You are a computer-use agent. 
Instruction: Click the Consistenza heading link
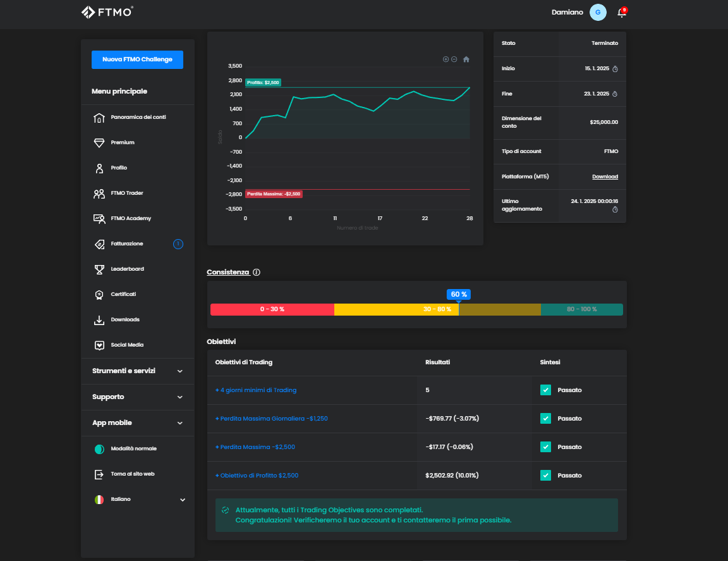coord(228,273)
